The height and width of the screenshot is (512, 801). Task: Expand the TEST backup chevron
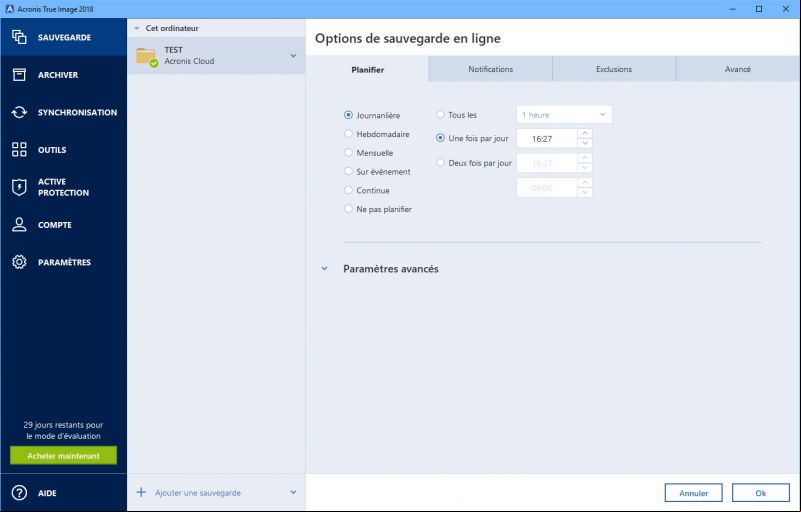tap(293, 55)
